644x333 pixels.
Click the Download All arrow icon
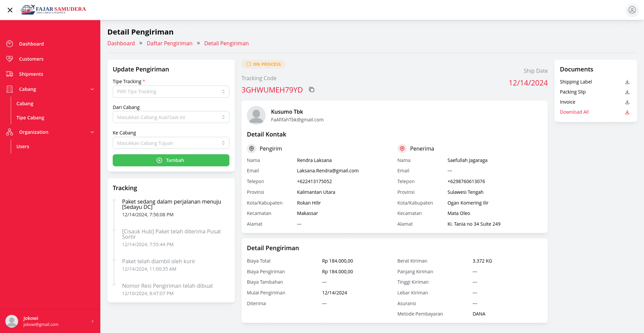pos(627,112)
